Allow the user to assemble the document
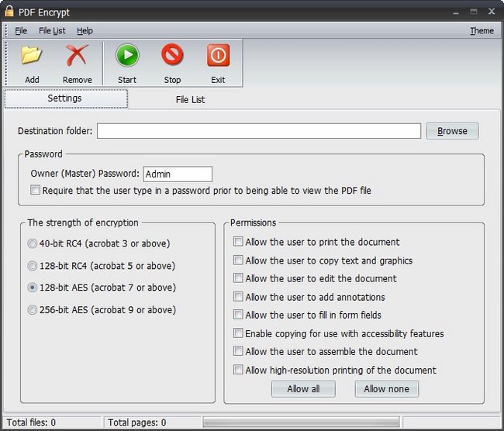Viewport: 504px width, 431px height. 238,351
